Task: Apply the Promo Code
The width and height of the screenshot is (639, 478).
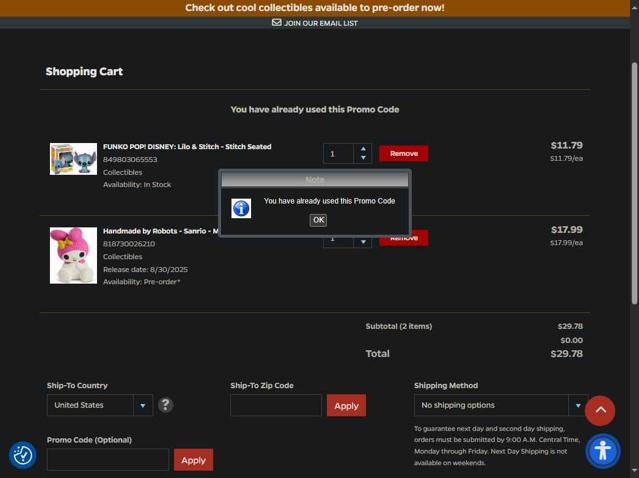Action: pos(194,460)
